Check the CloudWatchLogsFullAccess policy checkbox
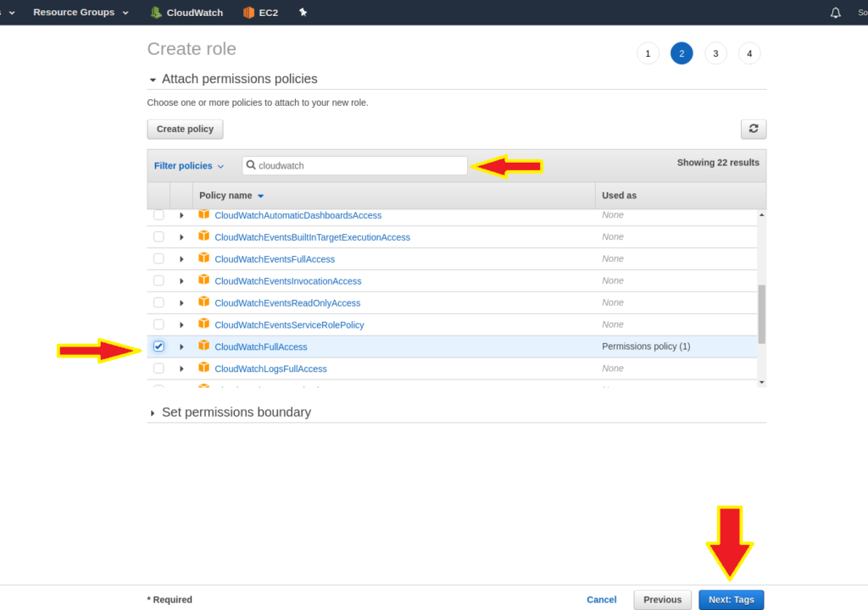The width and height of the screenshot is (868, 610). 159,369
